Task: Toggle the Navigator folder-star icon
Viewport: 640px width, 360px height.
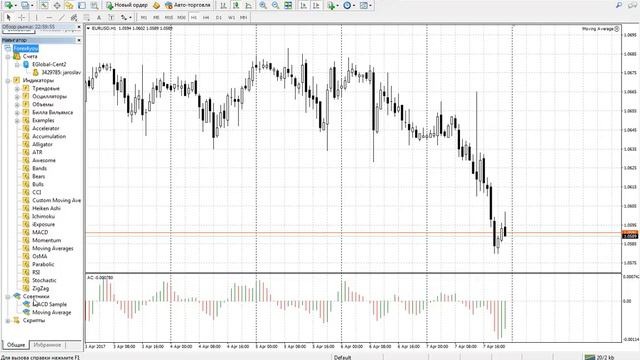Action: point(69,5)
